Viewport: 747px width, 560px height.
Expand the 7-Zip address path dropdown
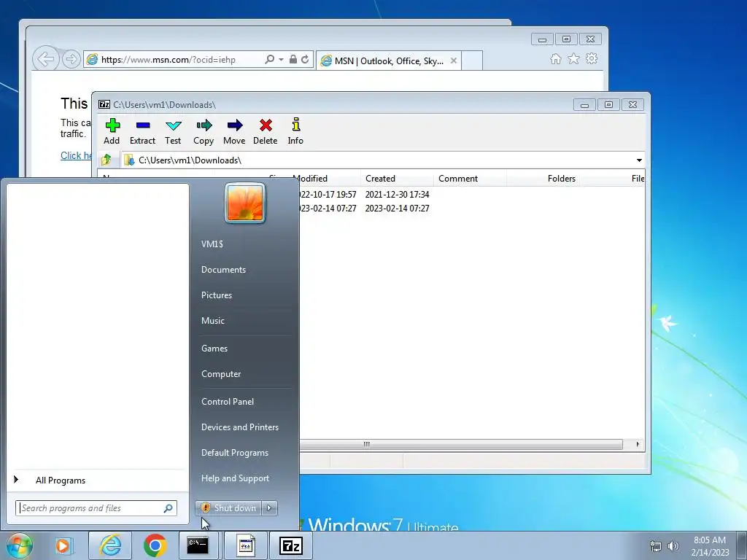click(639, 160)
